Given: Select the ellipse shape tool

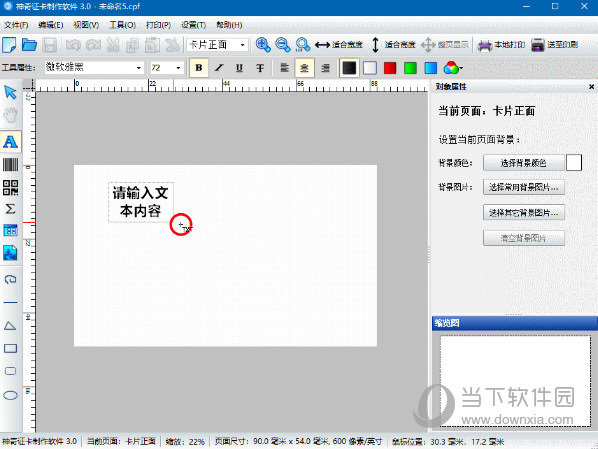Looking at the screenshot, I should click(x=10, y=395).
